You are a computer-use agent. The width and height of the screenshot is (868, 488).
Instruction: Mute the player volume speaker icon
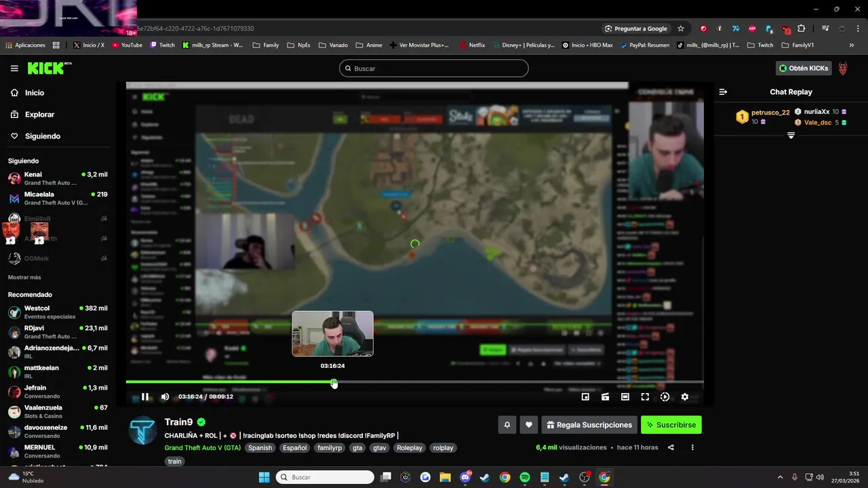[165, 397]
